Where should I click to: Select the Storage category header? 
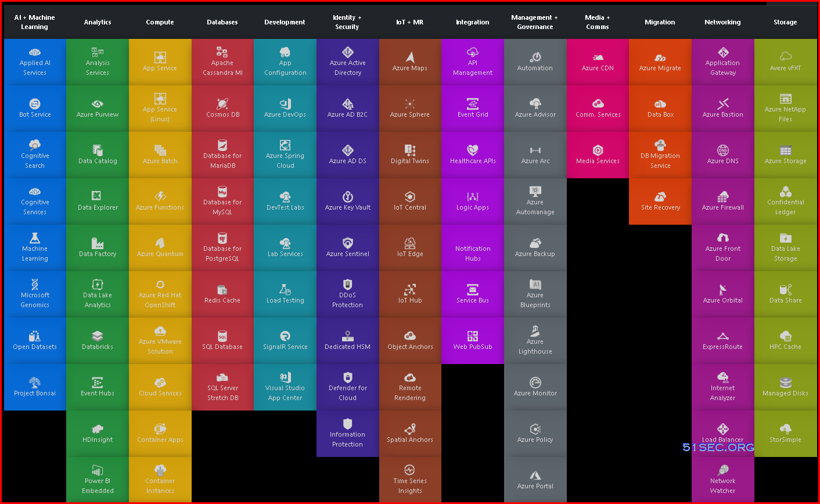pyautogui.click(x=786, y=22)
